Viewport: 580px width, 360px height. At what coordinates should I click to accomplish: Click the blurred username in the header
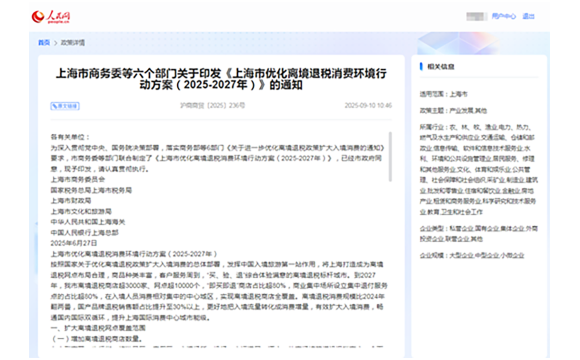[477, 16]
